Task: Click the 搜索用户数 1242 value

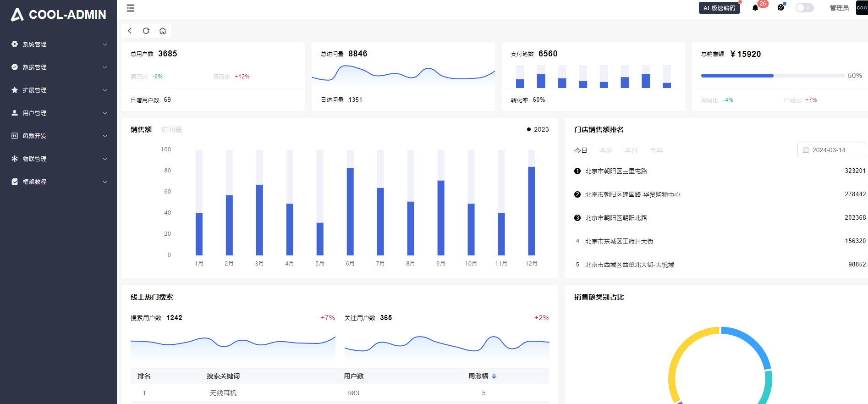Action: click(174, 318)
